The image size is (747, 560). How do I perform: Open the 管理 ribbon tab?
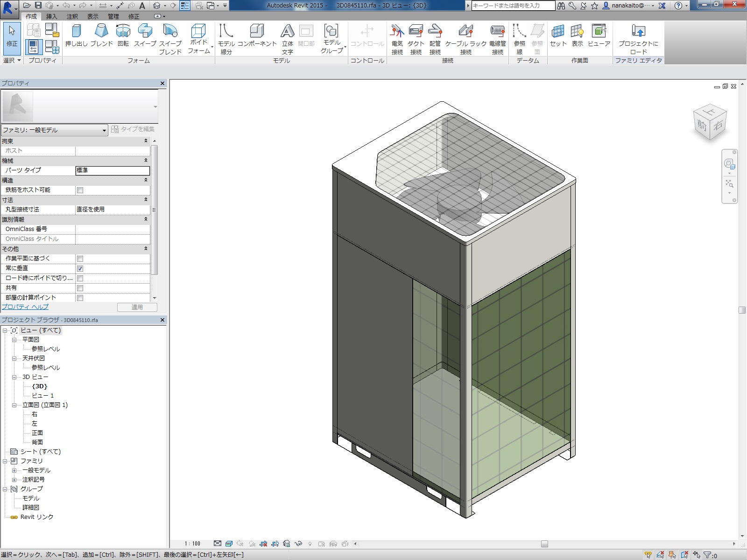coord(113,16)
